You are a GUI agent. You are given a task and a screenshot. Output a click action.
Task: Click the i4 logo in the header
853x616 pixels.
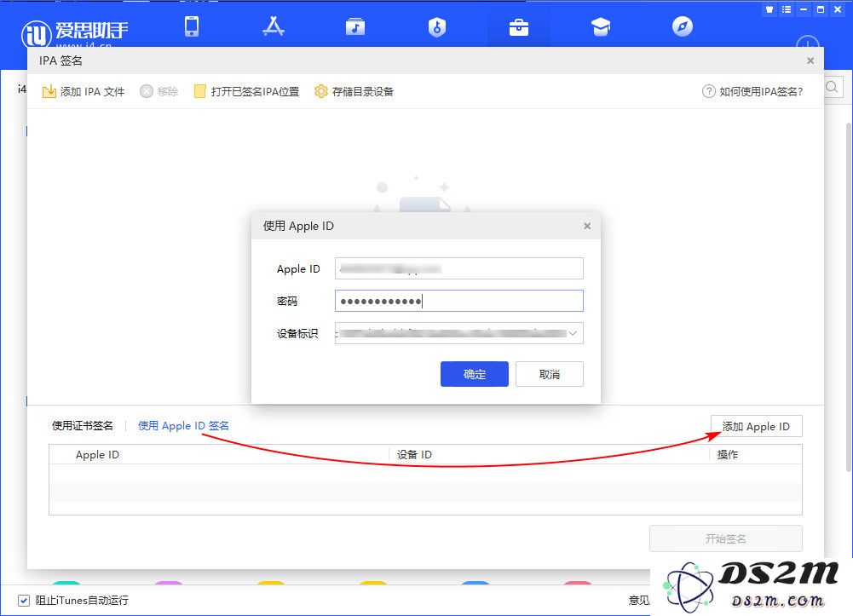coord(37,34)
